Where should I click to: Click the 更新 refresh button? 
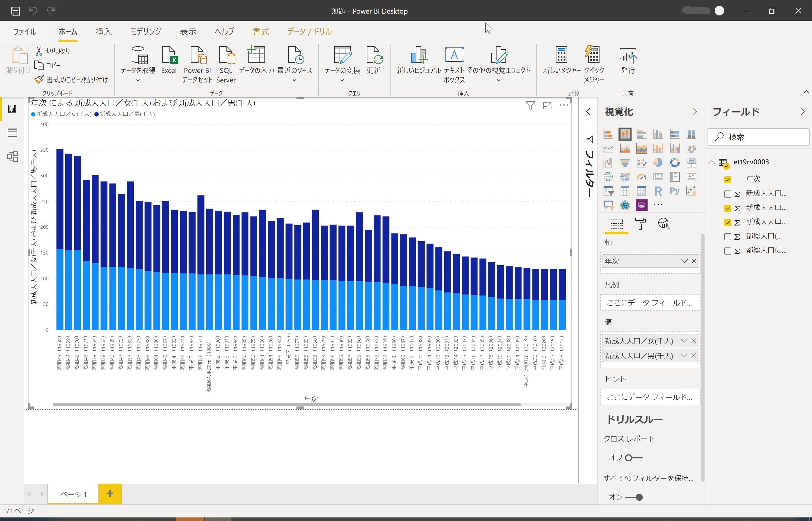(x=374, y=60)
